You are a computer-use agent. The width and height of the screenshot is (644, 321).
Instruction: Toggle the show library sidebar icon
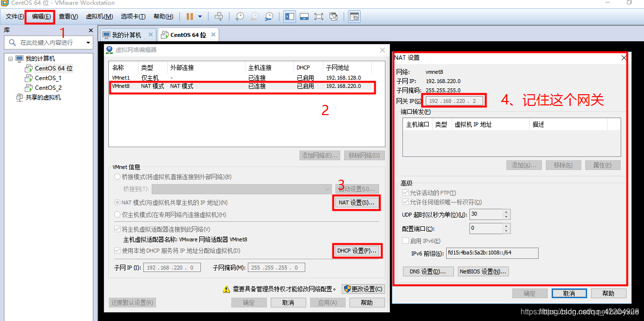[290, 17]
